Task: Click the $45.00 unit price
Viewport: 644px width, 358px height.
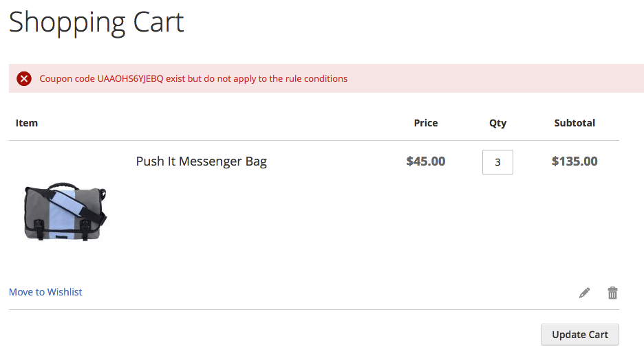Action: 425,161
